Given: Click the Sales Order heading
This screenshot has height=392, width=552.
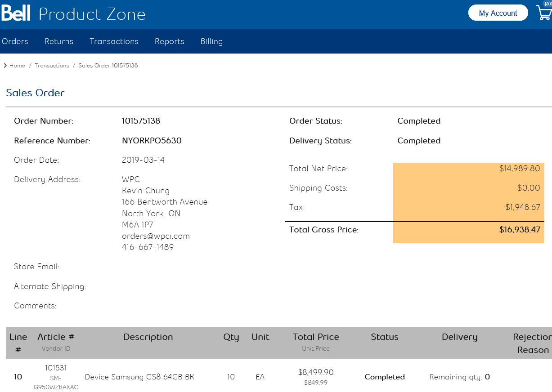Looking at the screenshot, I should (35, 93).
